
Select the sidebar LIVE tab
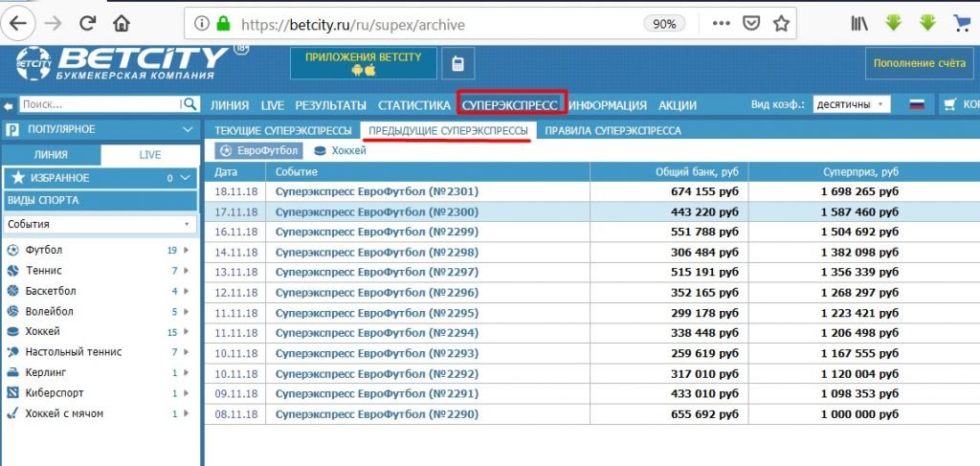[150, 155]
